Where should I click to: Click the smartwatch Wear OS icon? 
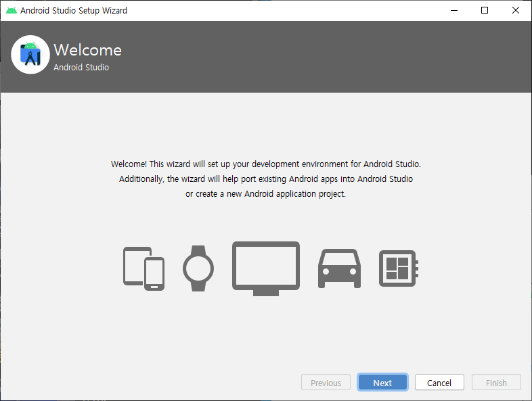point(198,268)
